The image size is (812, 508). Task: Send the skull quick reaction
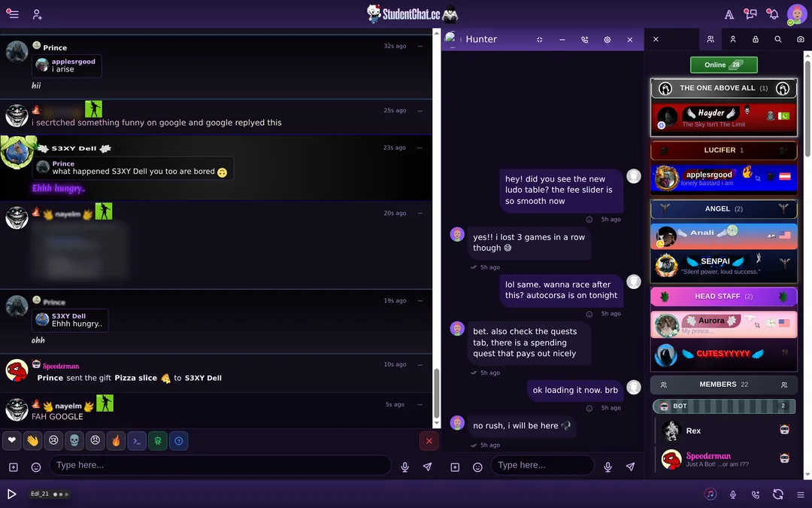[x=74, y=440]
